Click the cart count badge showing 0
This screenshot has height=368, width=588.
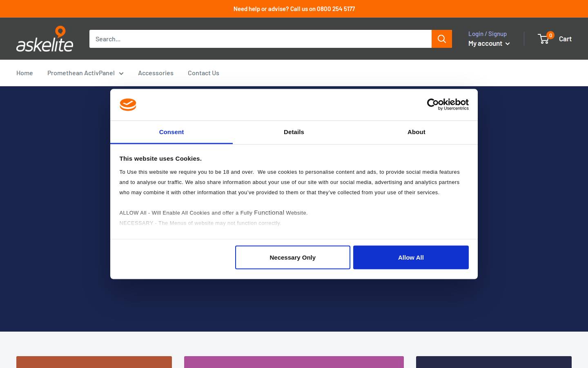tap(550, 35)
